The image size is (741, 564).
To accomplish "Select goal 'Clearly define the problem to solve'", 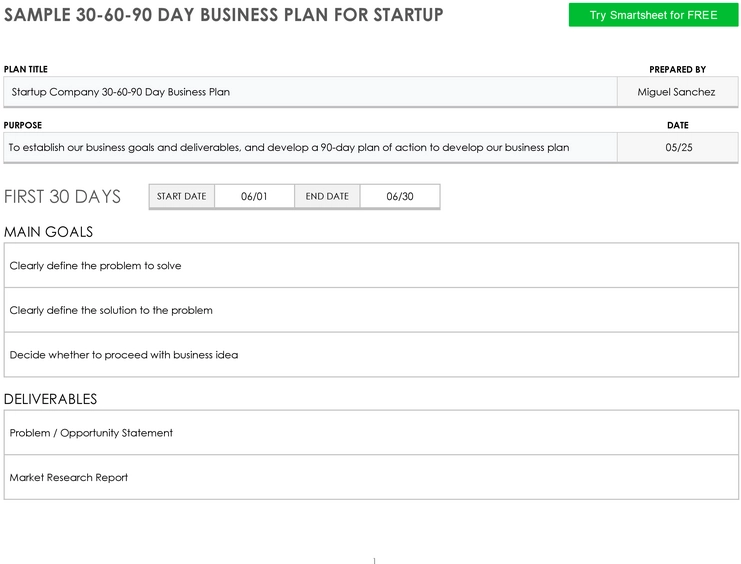I will (x=371, y=265).
